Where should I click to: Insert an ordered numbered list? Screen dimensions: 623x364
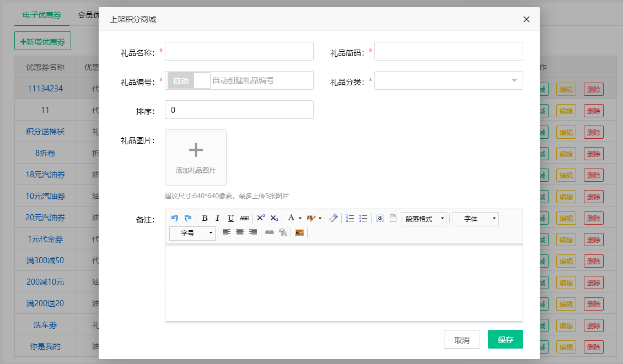point(350,219)
